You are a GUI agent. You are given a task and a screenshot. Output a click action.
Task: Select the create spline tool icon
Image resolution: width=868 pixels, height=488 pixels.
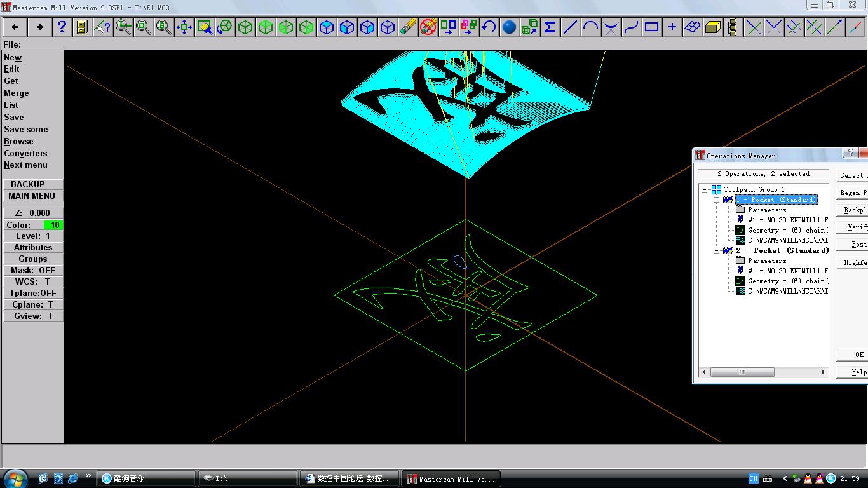coord(632,27)
